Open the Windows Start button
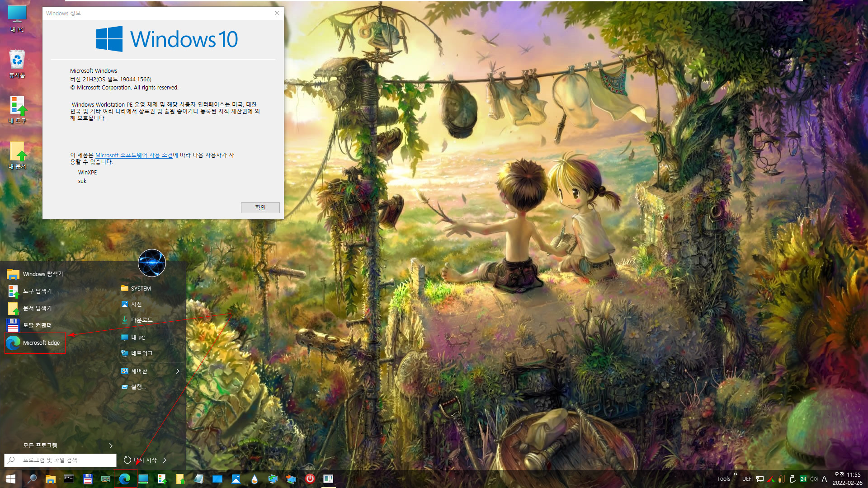 click(x=11, y=479)
